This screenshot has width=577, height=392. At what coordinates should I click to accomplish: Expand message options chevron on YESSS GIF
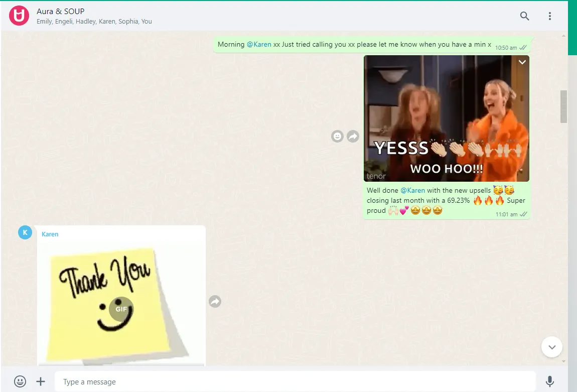[522, 62]
